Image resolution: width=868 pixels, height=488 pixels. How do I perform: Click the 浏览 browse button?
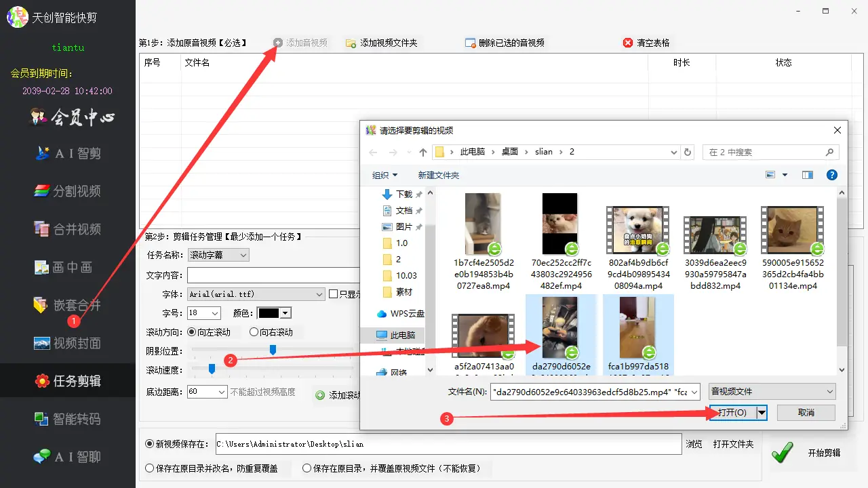[694, 444]
